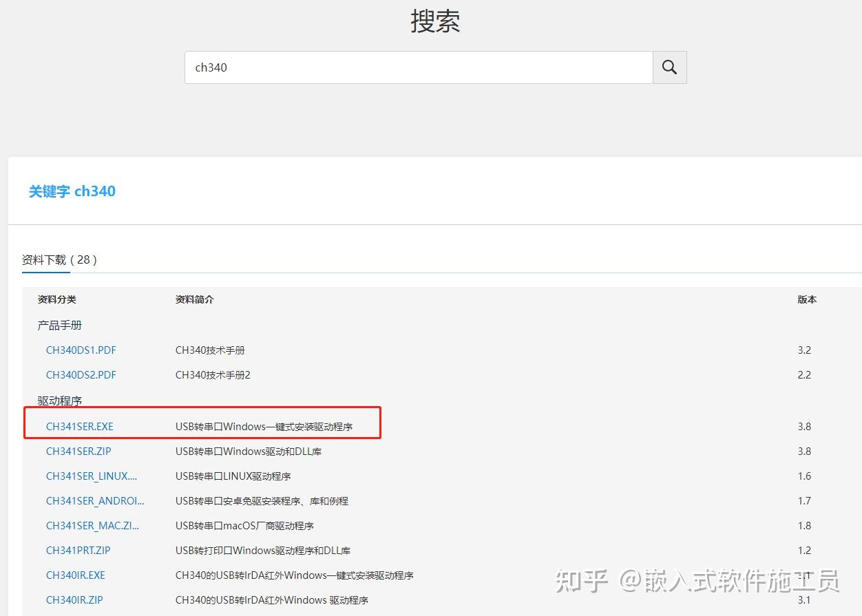Click the search magnifier icon
Screen dimensions: 862x616
[669, 67]
